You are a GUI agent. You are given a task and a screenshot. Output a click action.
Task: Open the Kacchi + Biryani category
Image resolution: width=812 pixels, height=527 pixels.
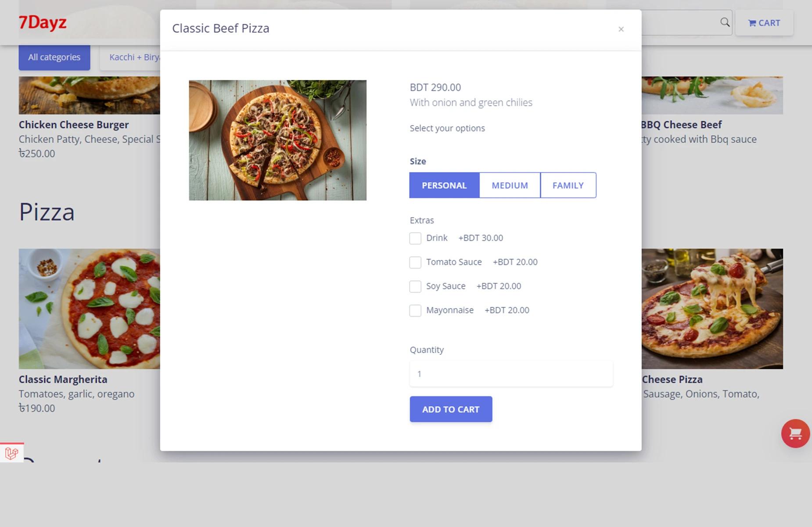[131, 58]
